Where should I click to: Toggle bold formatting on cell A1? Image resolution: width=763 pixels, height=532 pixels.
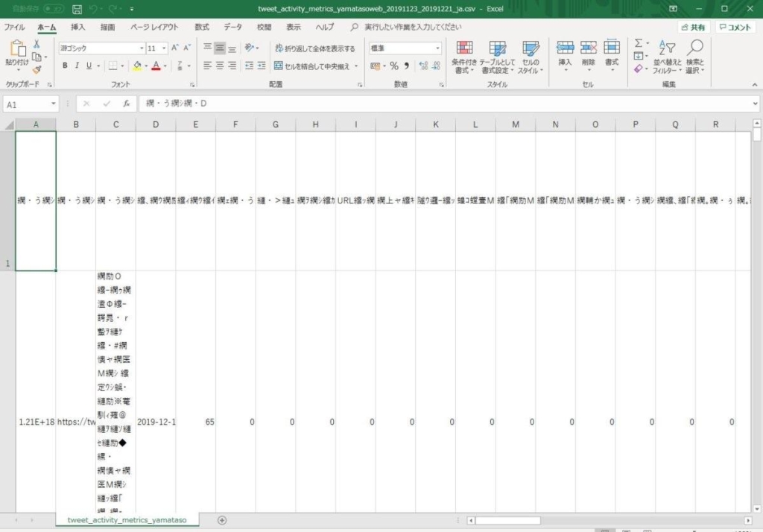[66, 66]
